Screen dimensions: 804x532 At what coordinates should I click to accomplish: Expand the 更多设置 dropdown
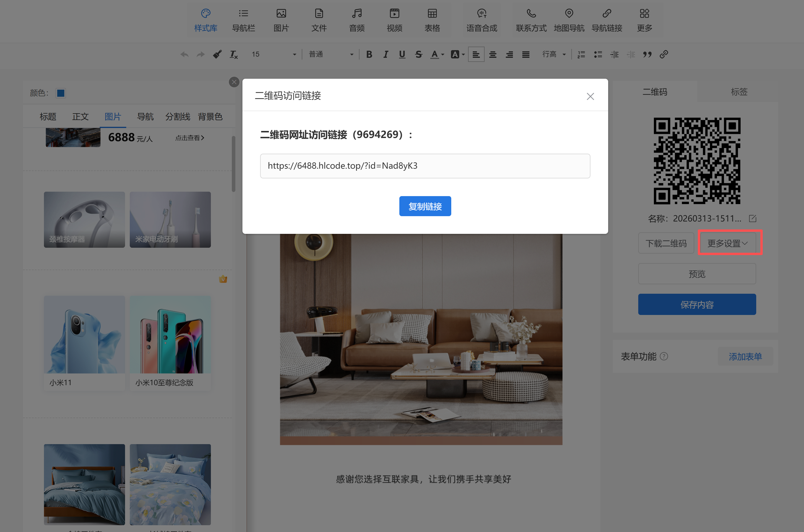pos(727,243)
